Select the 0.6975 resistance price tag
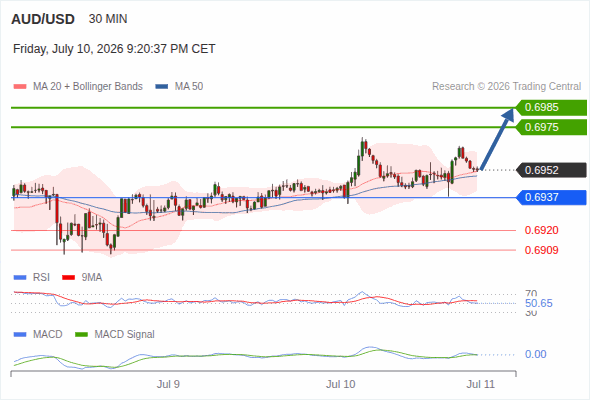590x400 pixels. tap(552, 127)
